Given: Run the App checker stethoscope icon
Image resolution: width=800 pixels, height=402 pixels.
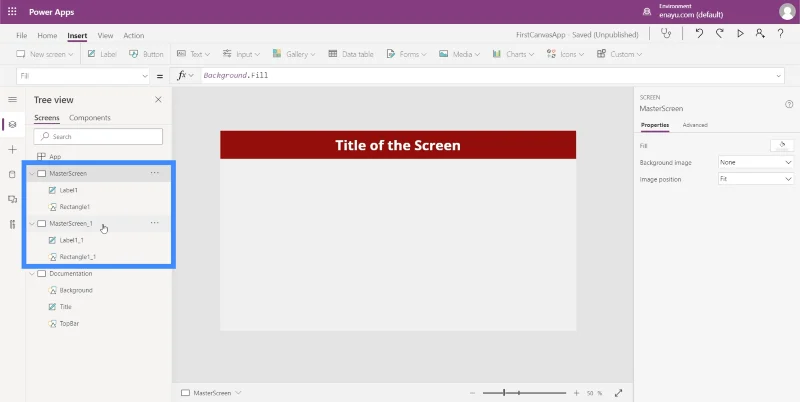Looking at the screenshot, I should click(x=666, y=34).
